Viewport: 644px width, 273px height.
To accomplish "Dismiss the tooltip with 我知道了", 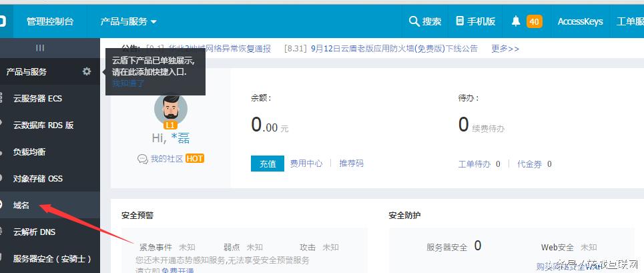I will coord(128,83).
